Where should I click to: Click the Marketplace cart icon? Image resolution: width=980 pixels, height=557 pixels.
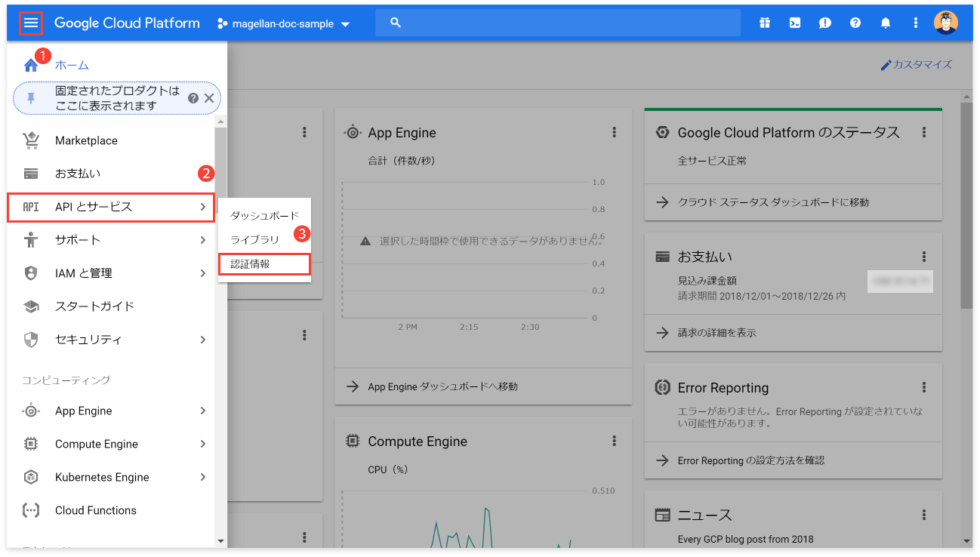pyautogui.click(x=31, y=140)
